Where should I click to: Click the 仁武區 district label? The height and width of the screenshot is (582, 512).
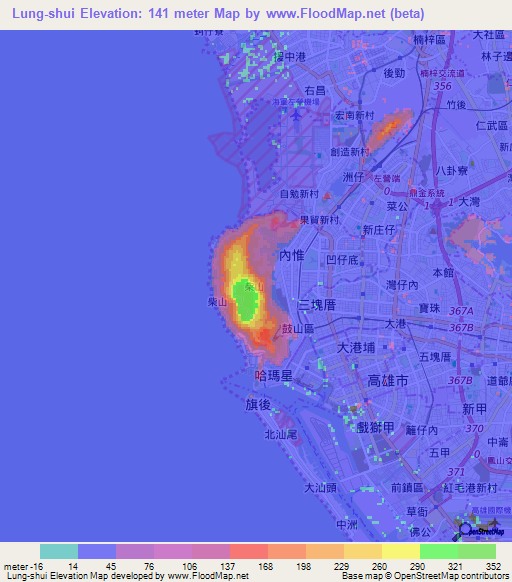(x=492, y=125)
